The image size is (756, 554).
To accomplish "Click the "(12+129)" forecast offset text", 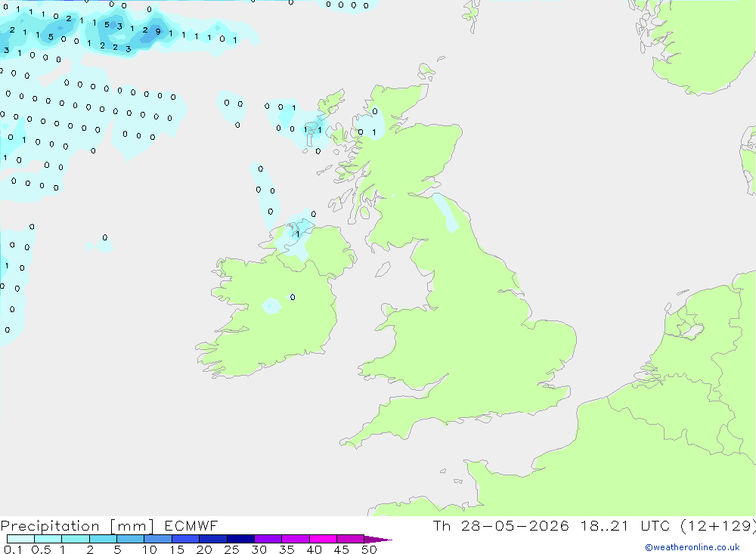I will [x=718, y=525].
